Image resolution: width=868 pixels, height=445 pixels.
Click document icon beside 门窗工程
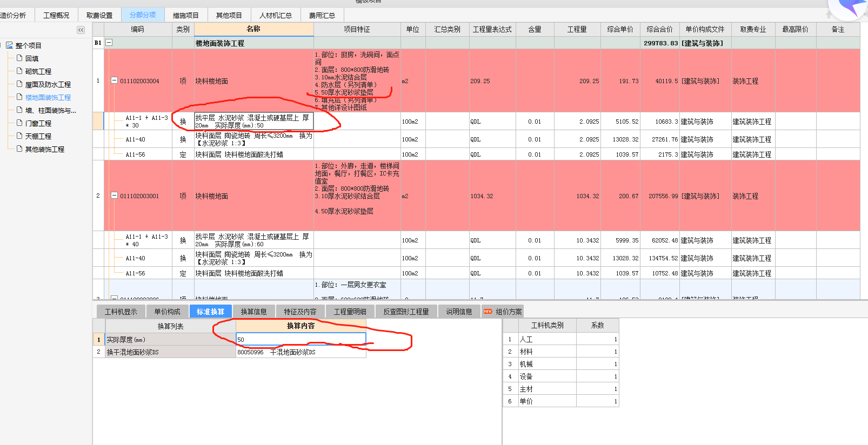pyautogui.click(x=19, y=123)
